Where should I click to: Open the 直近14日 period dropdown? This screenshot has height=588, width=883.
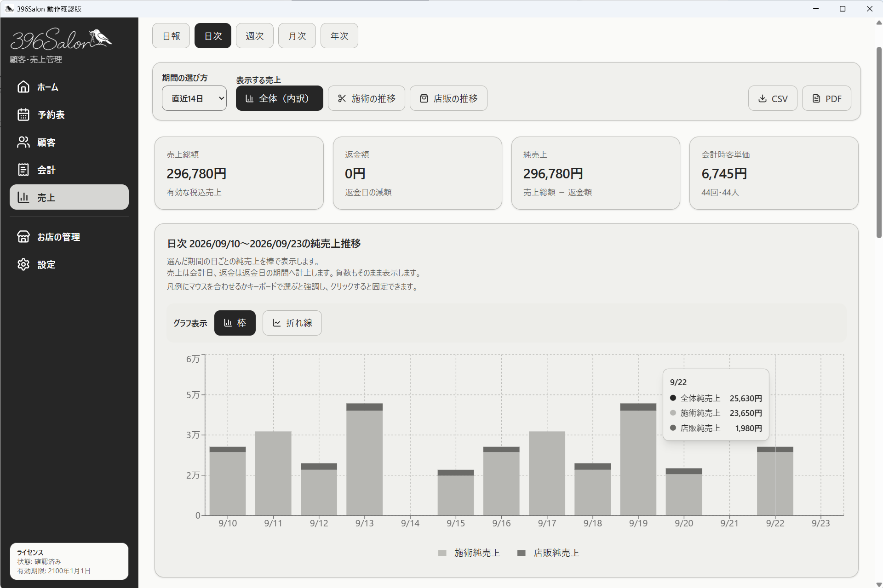tap(194, 98)
